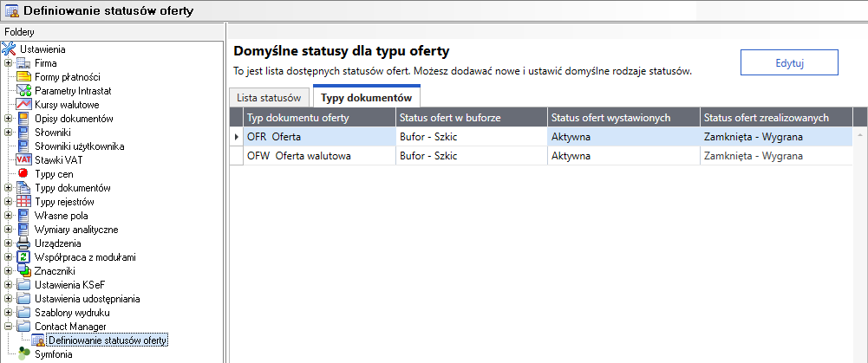Viewport: 868px width, 363px height.
Task: Click the green Współpraca z modułami icon
Action: click(23, 257)
